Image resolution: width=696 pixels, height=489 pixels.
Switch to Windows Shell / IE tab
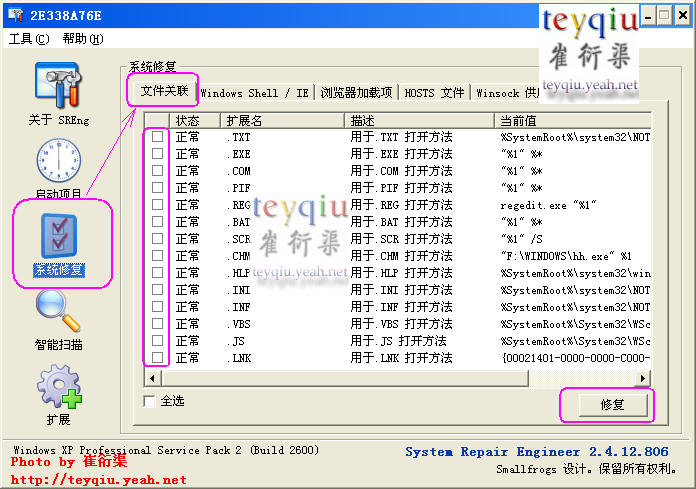(254, 93)
